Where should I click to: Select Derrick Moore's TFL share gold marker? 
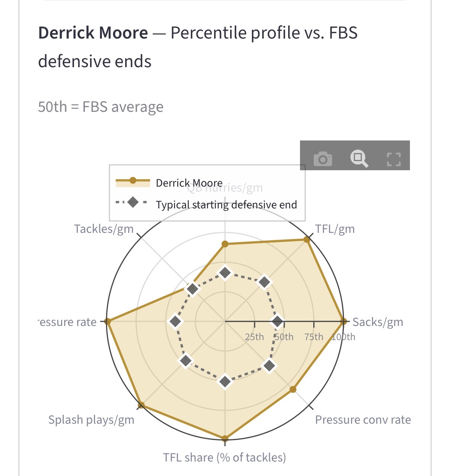(225, 439)
